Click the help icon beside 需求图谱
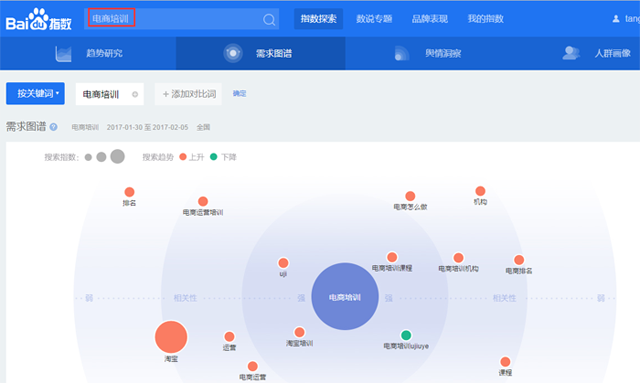Image resolution: width=640 pixels, height=383 pixels. pyautogui.click(x=53, y=127)
